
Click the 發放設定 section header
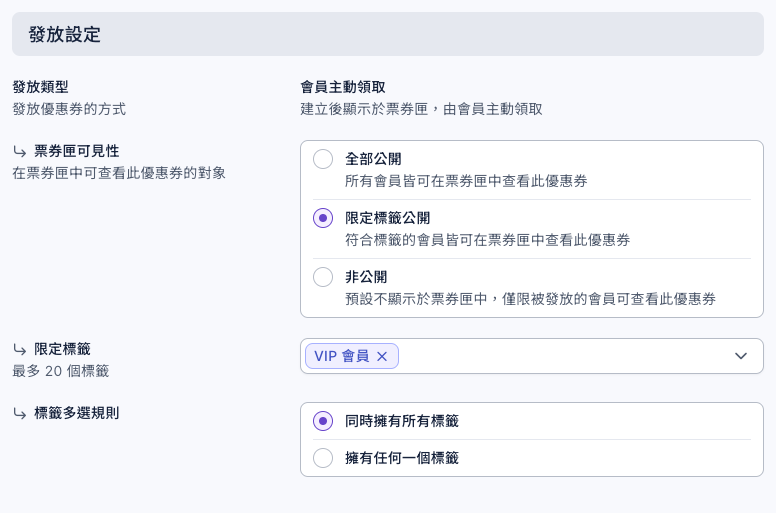(x=388, y=34)
